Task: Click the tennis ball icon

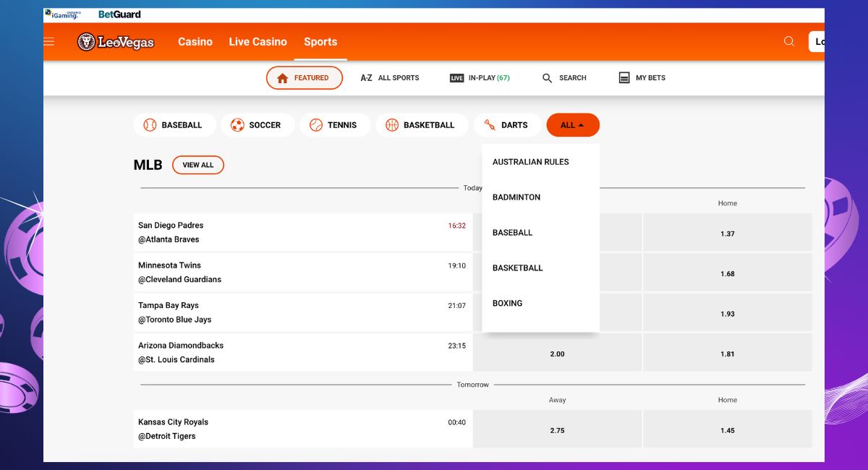Action: pyautogui.click(x=316, y=125)
